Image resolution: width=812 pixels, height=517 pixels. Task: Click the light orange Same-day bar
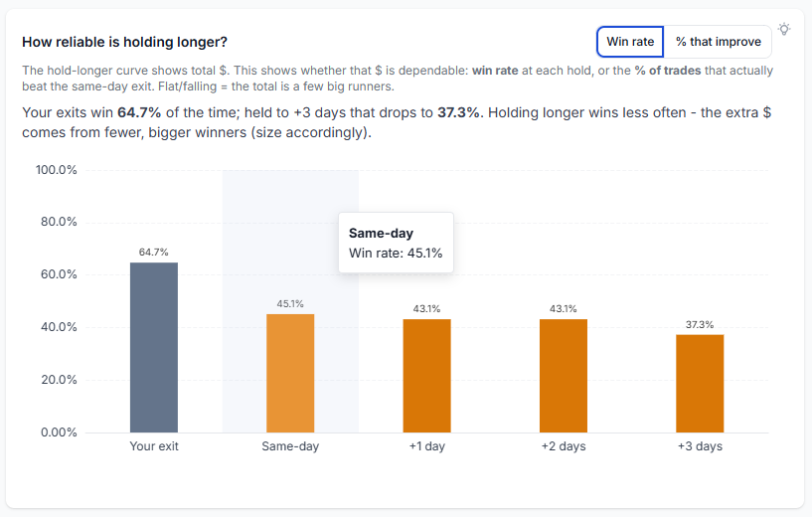(x=290, y=373)
